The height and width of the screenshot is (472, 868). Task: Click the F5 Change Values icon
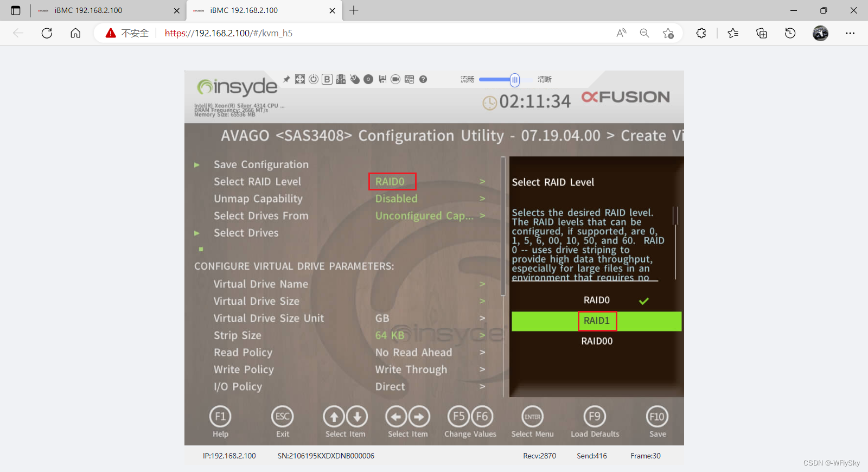[459, 417]
